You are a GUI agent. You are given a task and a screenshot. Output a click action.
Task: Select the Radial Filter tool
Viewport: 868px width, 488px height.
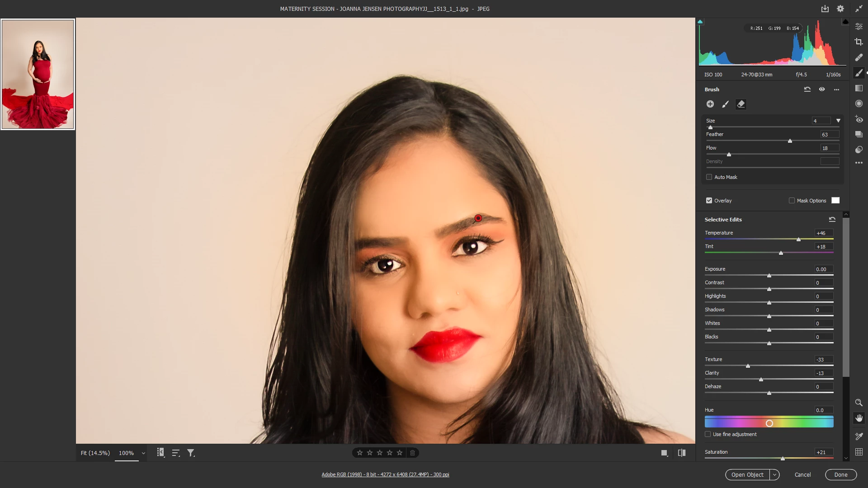coord(859,104)
